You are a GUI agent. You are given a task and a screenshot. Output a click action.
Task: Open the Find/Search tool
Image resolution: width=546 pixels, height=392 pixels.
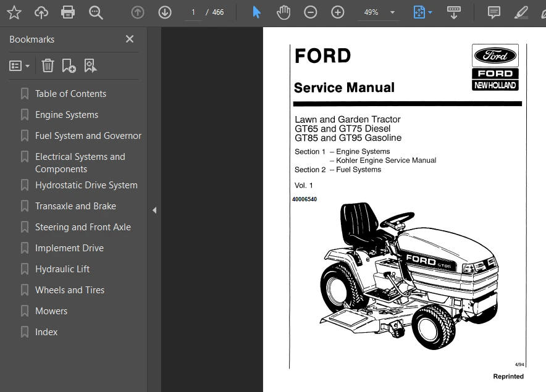tap(96, 12)
